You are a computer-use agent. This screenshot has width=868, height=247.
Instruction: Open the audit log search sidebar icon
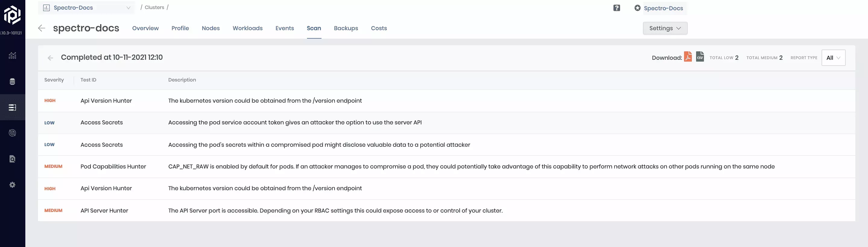[12, 159]
